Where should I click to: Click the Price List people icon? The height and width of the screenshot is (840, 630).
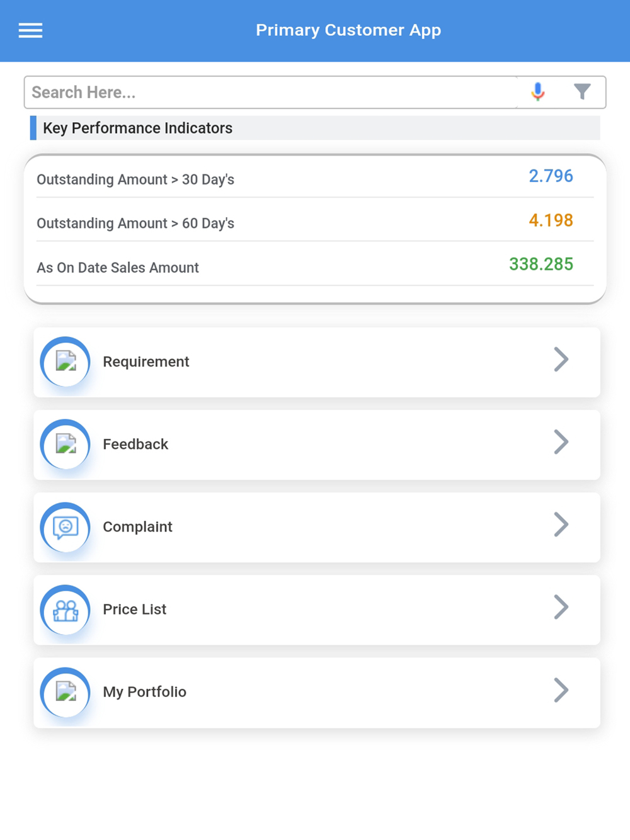66,610
